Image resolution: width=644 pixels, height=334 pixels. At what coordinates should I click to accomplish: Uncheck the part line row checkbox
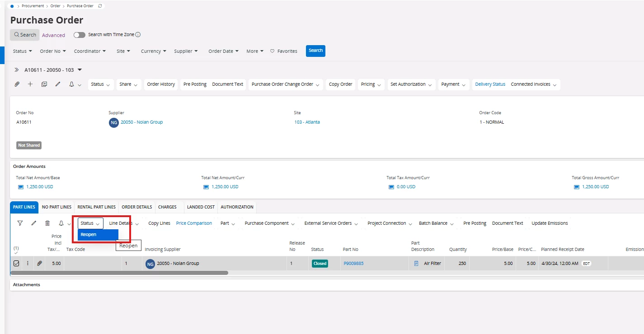coord(16,264)
